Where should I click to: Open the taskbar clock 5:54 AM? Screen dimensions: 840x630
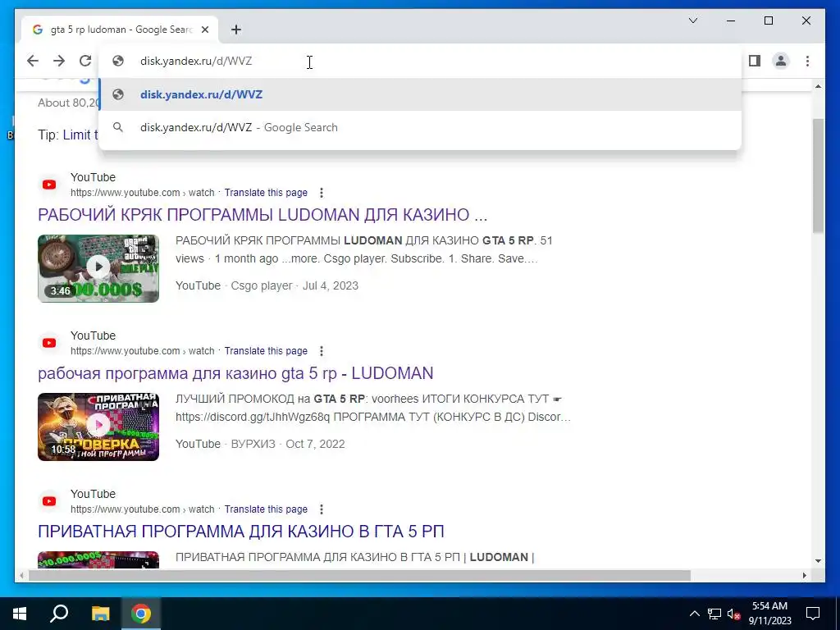tap(769, 614)
